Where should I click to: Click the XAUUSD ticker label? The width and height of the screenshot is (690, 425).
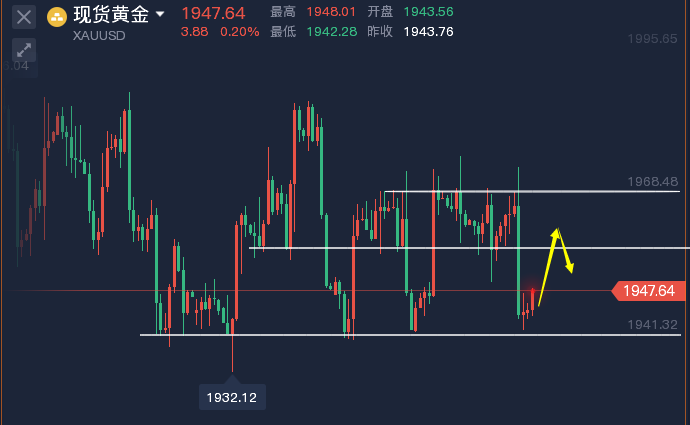97,33
